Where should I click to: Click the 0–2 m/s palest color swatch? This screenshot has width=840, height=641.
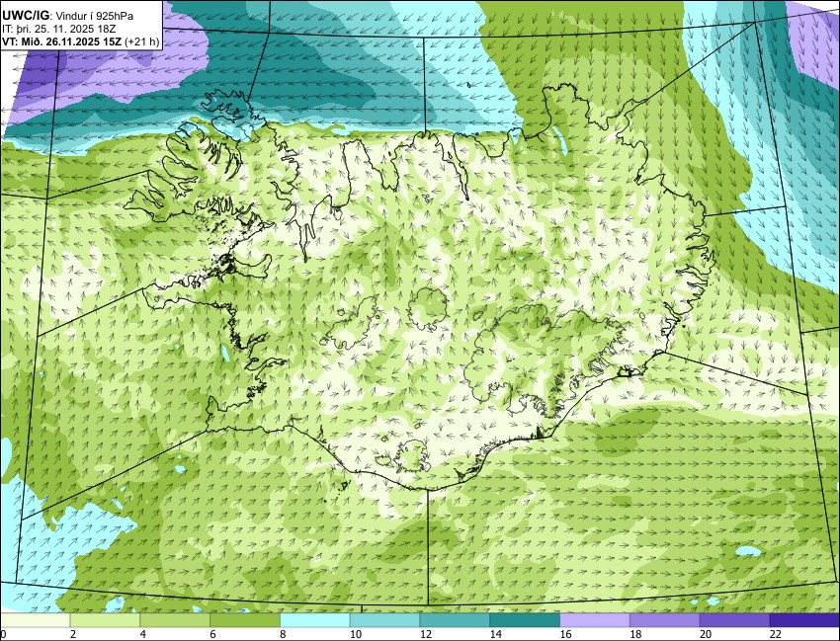tap(36, 620)
